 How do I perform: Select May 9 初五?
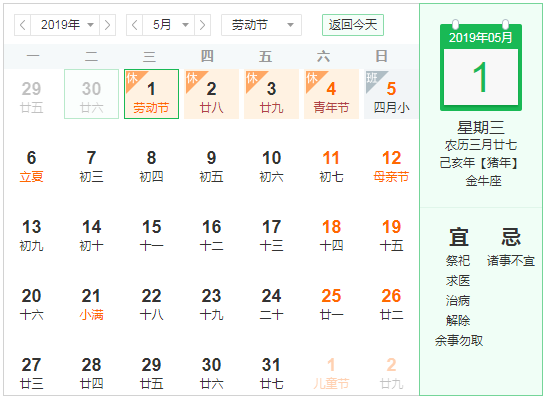[211, 166]
